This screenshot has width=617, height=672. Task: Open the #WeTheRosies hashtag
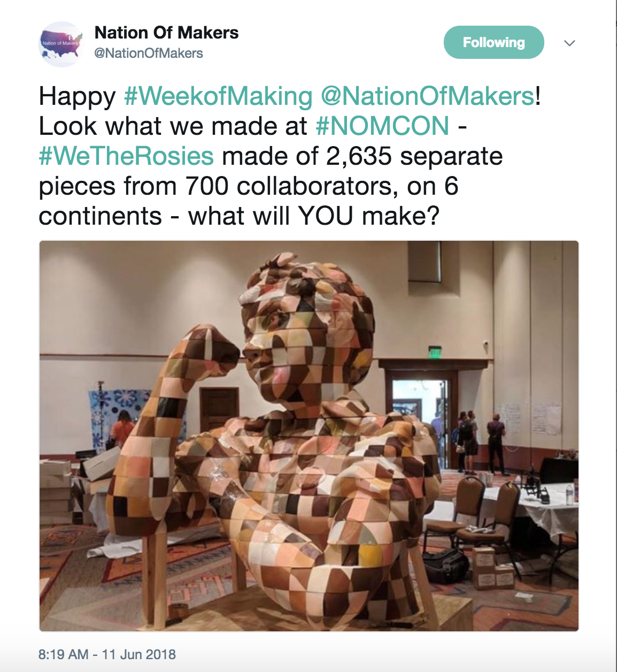[x=126, y=156]
